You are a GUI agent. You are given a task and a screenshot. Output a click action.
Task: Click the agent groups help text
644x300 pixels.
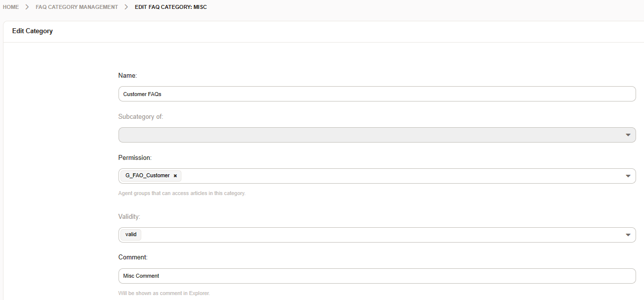pyautogui.click(x=181, y=193)
